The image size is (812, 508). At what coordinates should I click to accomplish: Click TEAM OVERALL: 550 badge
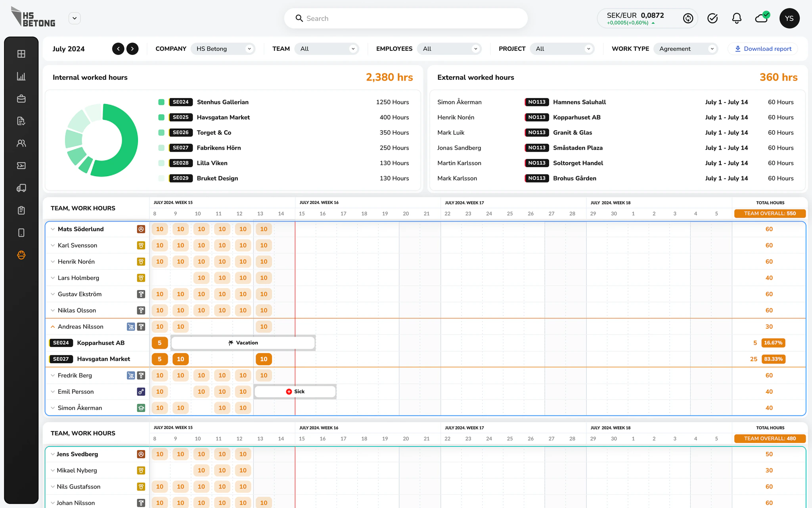click(x=770, y=214)
